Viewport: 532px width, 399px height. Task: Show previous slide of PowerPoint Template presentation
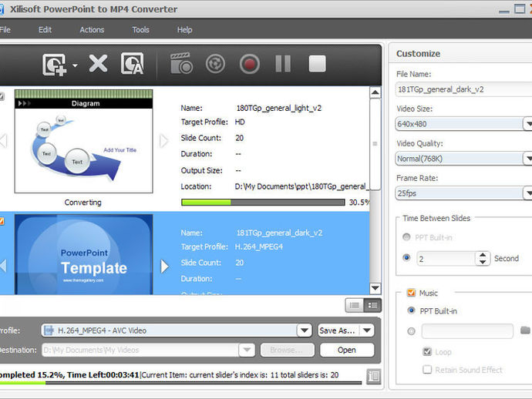tap(3, 266)
